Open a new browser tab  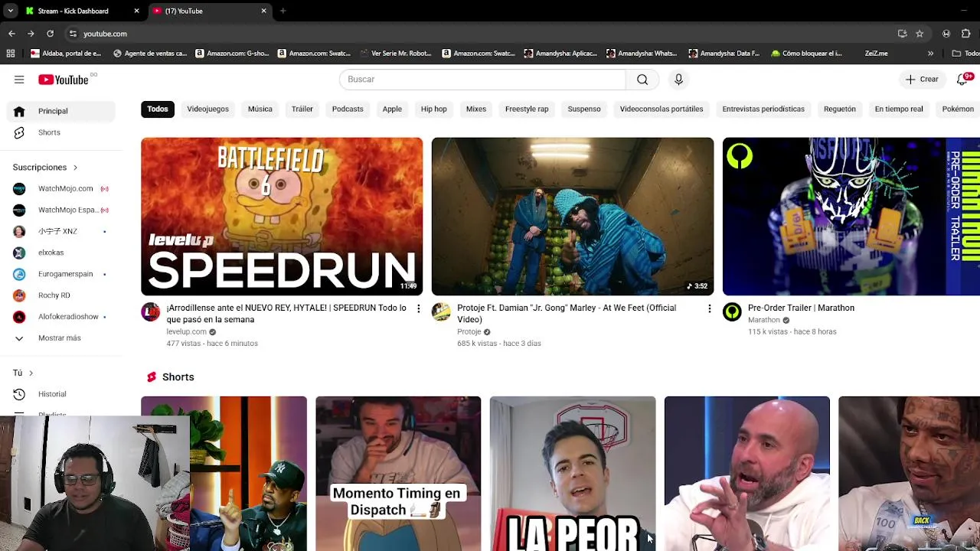coord(283,11)
